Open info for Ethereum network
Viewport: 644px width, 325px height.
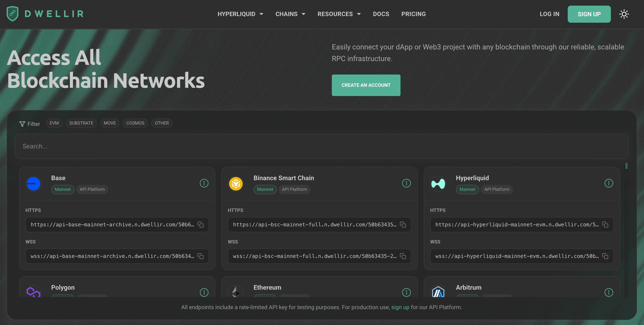coord(406,292)
